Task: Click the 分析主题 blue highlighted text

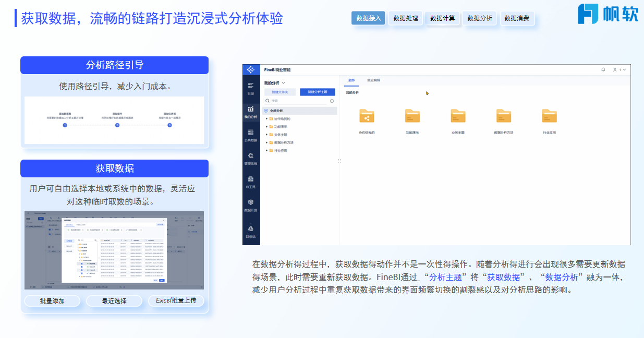Action: (x=445, y=277)
